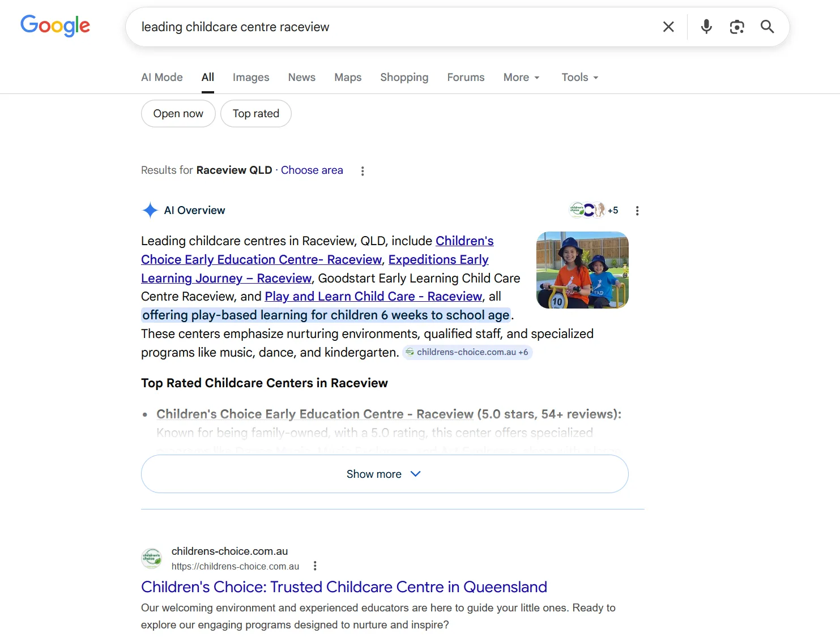Click the https://childrens-choice.com.au URL text
This screenshot has height=642, width=840.
click(x=235, y=567)
